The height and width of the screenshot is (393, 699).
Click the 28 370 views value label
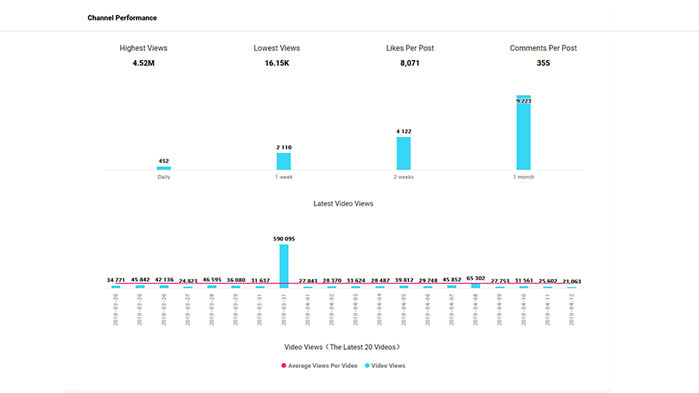tap(332, 281)
